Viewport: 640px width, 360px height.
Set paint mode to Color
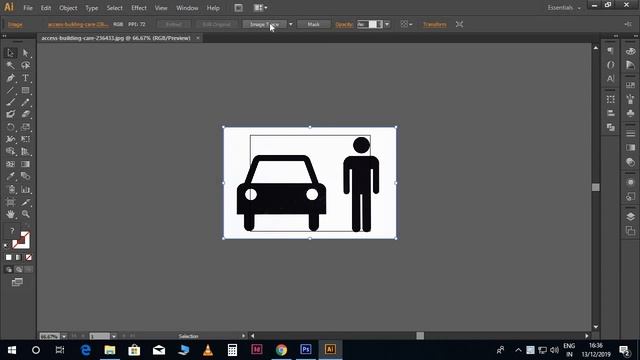[x=9, y=258]
